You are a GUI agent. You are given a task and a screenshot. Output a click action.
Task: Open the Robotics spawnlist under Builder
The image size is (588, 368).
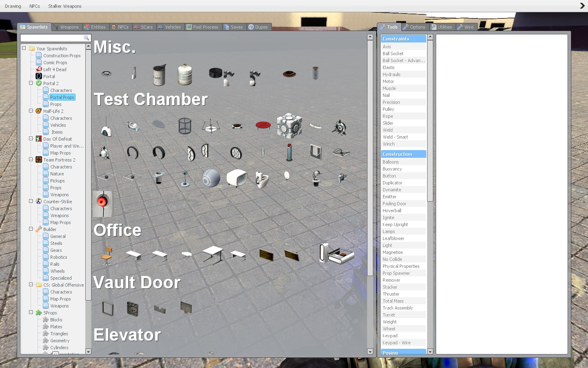[x=59, y=257]
